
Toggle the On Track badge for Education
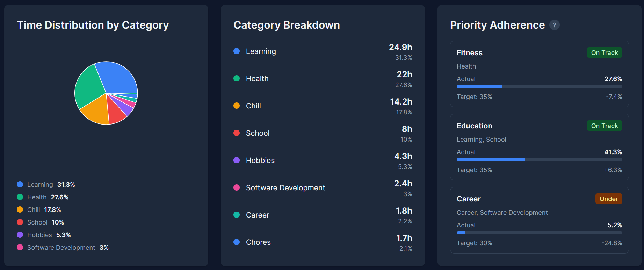pyautogui.click(x=605, y=126)
